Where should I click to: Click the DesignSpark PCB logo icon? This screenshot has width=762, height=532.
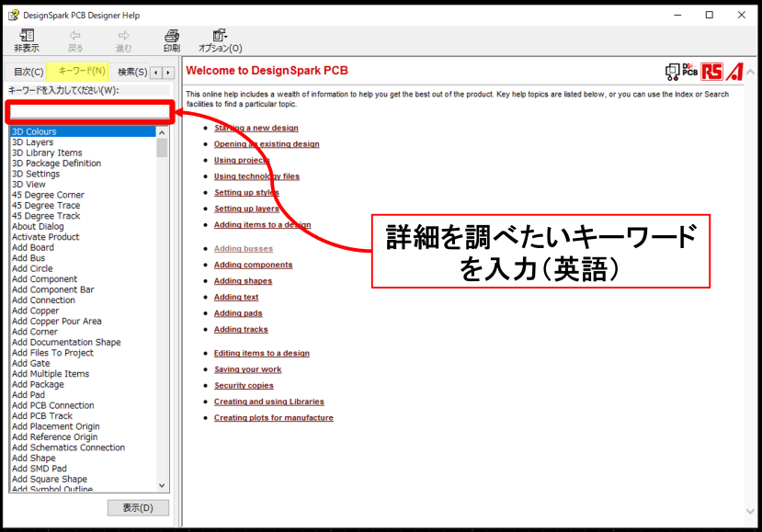pyautogui.click(x=681, y=72)
